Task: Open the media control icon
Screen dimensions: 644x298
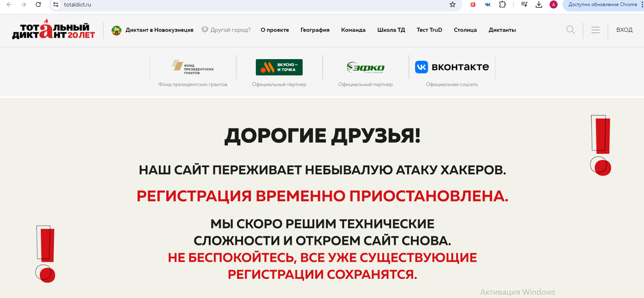Action: click(x=524, y=4)
